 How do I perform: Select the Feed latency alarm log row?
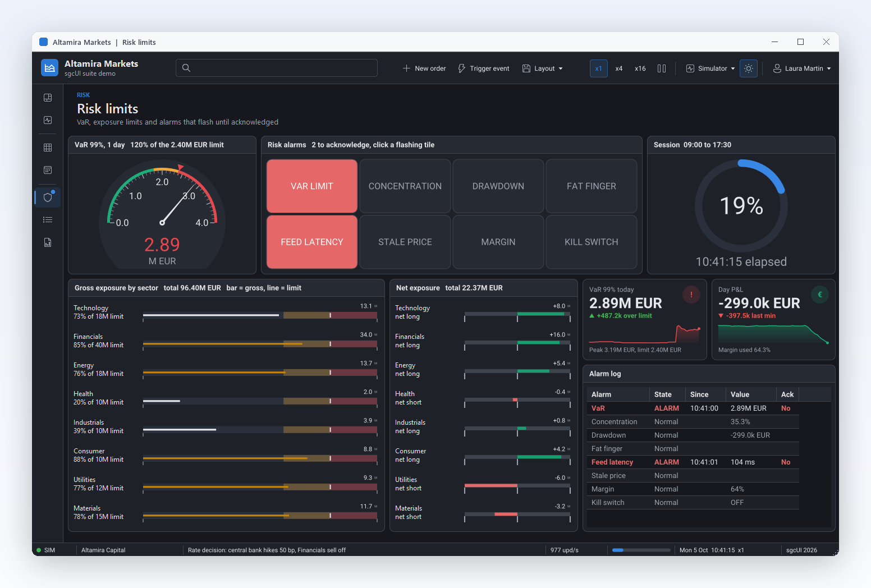point(693,462)
